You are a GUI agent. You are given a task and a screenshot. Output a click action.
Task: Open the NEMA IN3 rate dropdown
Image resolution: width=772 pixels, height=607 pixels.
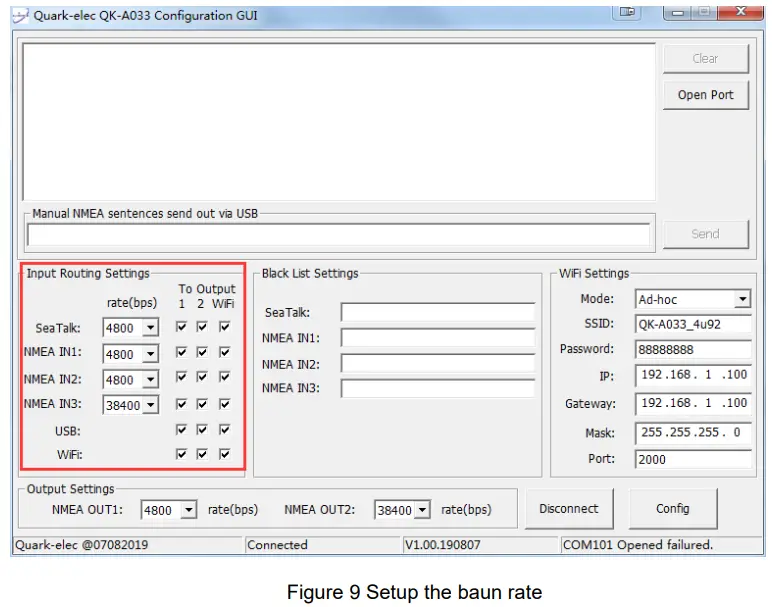(150, 406)
